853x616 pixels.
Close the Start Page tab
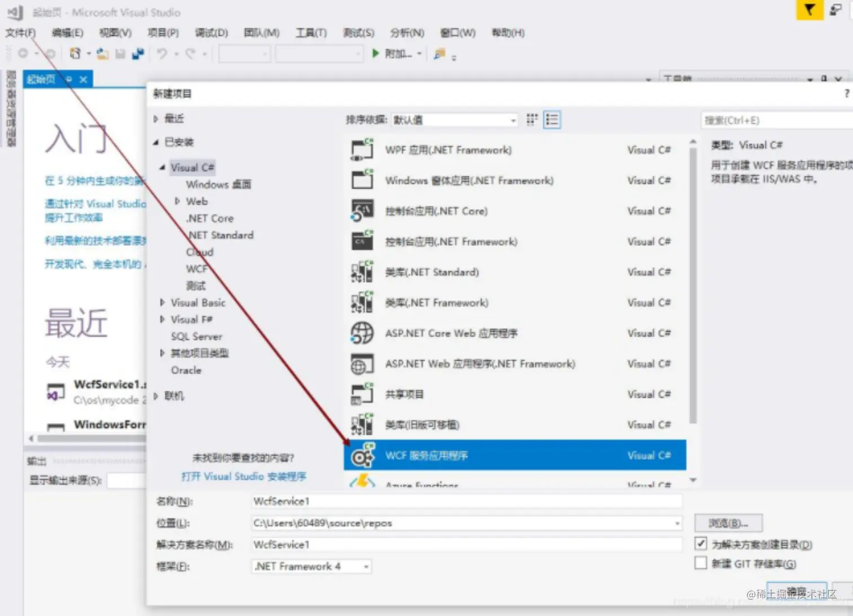click(83, 80)
